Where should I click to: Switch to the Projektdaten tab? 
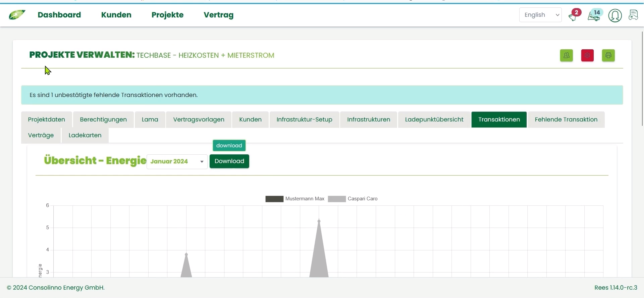point(47,119)
